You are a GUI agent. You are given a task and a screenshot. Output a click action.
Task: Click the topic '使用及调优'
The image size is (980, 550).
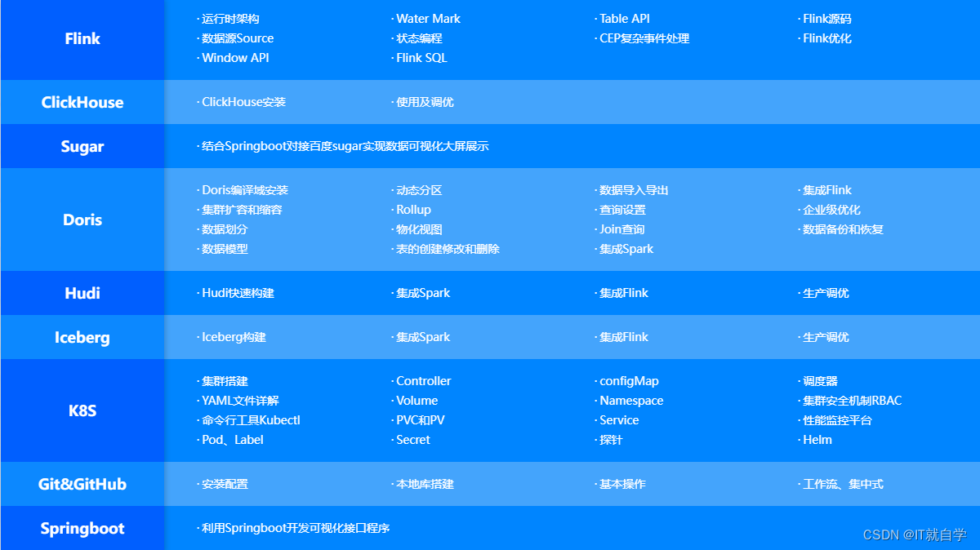[x=425, y=102]
